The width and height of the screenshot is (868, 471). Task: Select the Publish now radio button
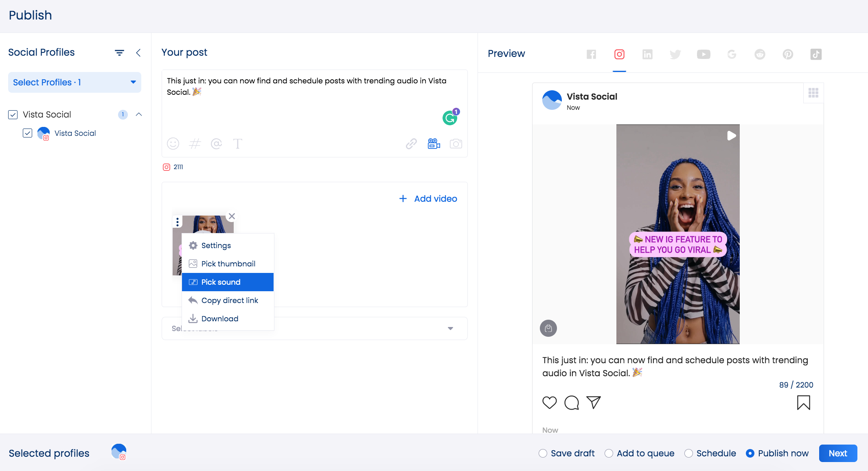point(750,453)
